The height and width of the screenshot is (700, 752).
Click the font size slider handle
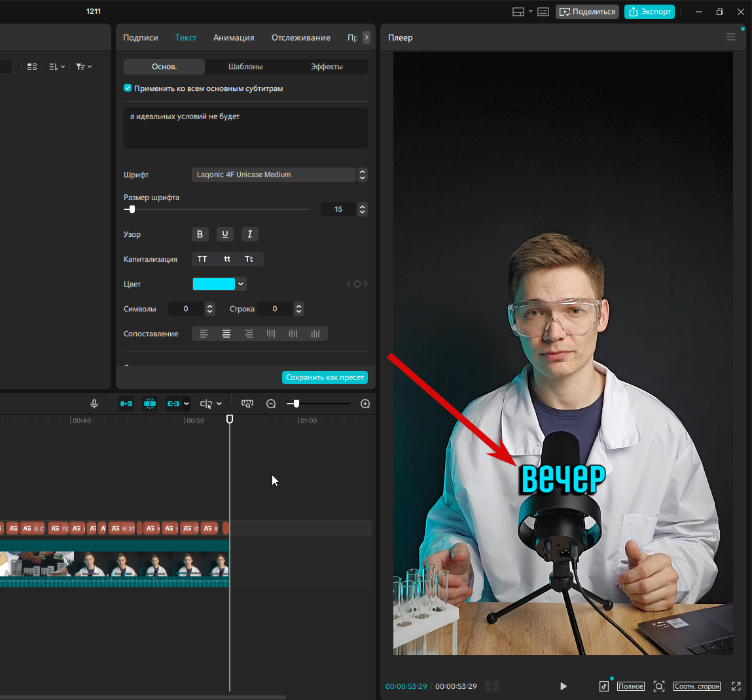pyautogui.click(x=132, y=209)
